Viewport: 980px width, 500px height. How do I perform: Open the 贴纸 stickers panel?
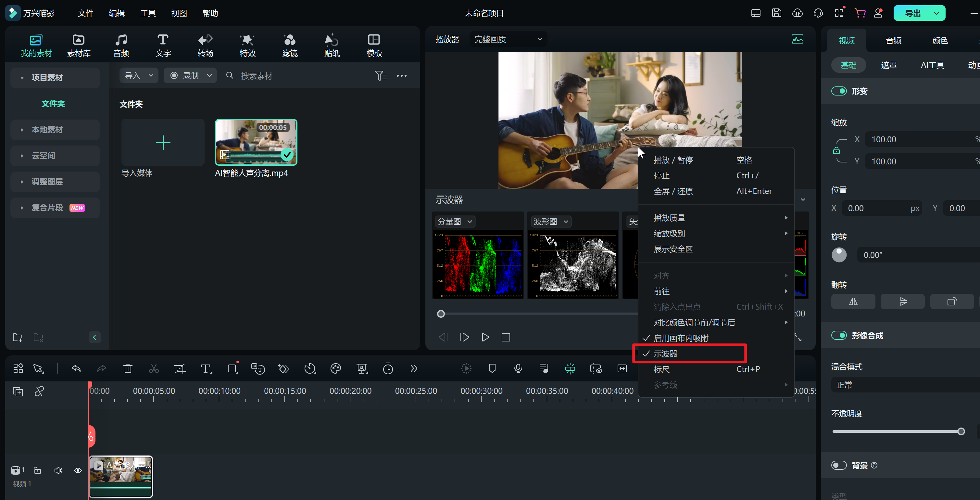(331, 45)
